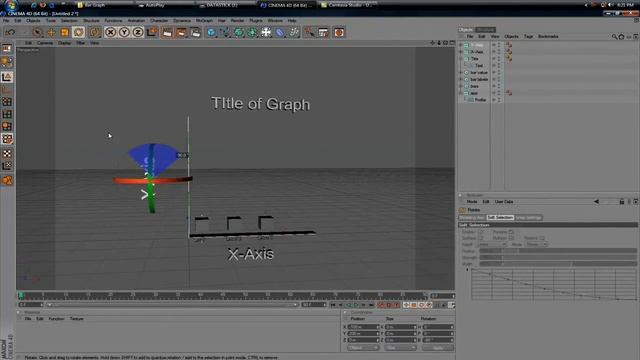Toggle the Z axis lock button

[138, 32]
